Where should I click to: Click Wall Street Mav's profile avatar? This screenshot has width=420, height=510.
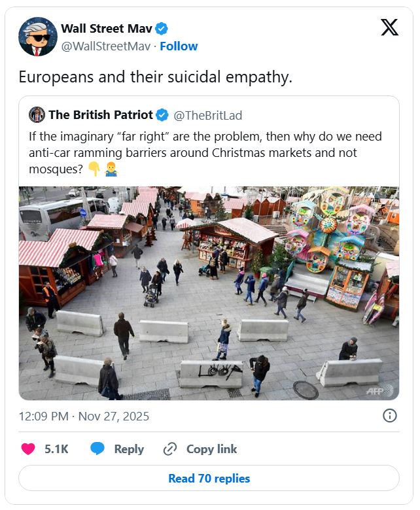(38, 37)
